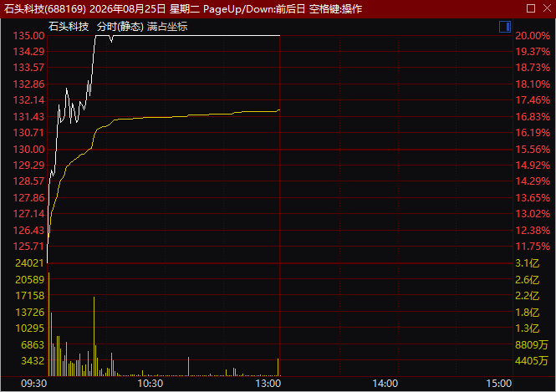The image size is (556, 392).
Task: Select the 14:00 time axis marker
Action: click(385, 384)
